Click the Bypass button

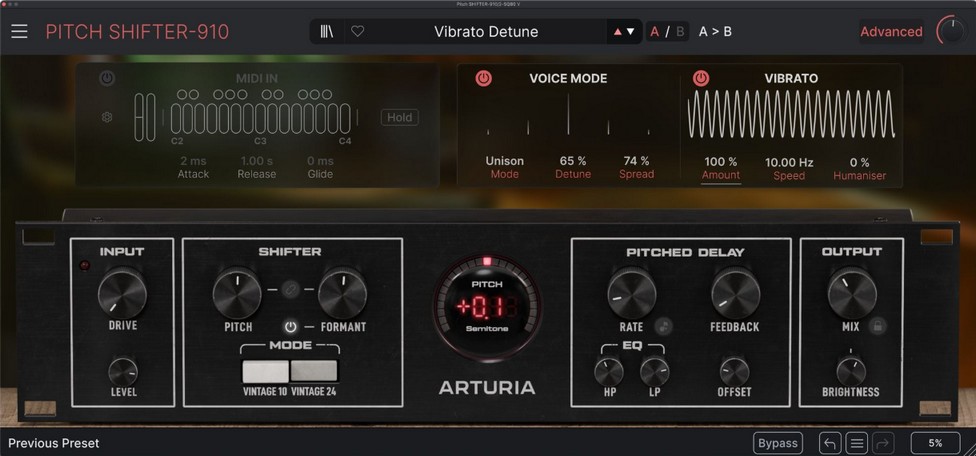pos(777,443)
